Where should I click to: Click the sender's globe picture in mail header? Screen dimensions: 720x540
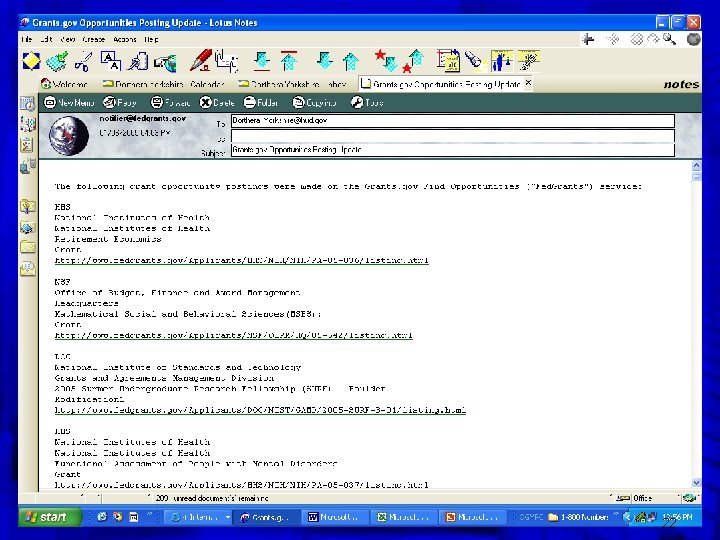[x=69, y=135]
